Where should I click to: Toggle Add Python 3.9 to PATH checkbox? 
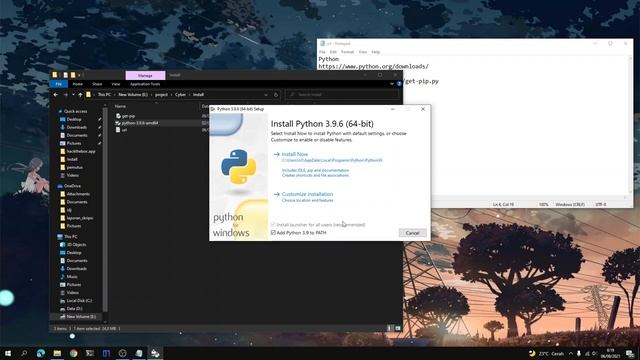[x=273, y=233]
